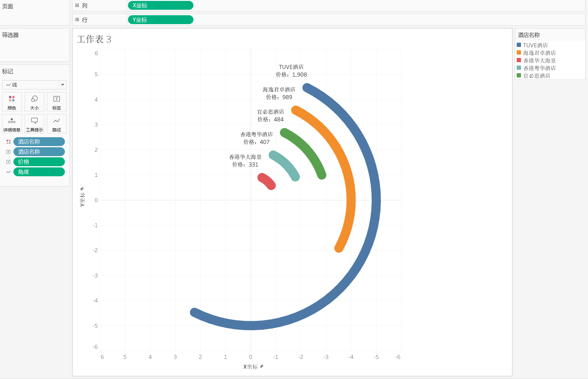The image size is (588, 379).
Task: Click pin icon next to X坐标 axis title
Action: click(261, 366)
